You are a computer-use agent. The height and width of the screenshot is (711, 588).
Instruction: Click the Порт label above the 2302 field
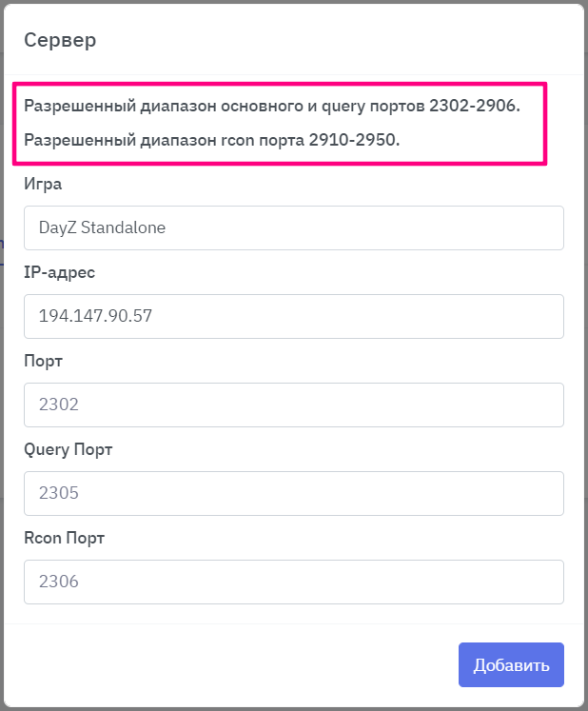click(43, 361)
